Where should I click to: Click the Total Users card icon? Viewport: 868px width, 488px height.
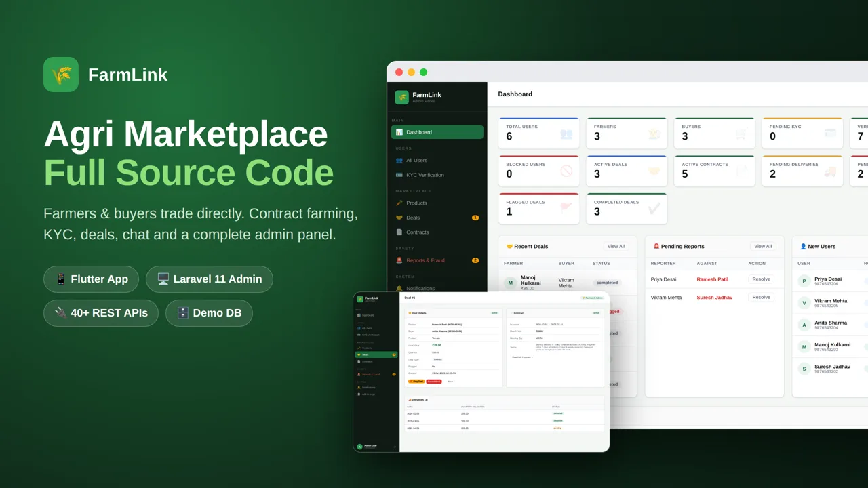pos(566,134)
